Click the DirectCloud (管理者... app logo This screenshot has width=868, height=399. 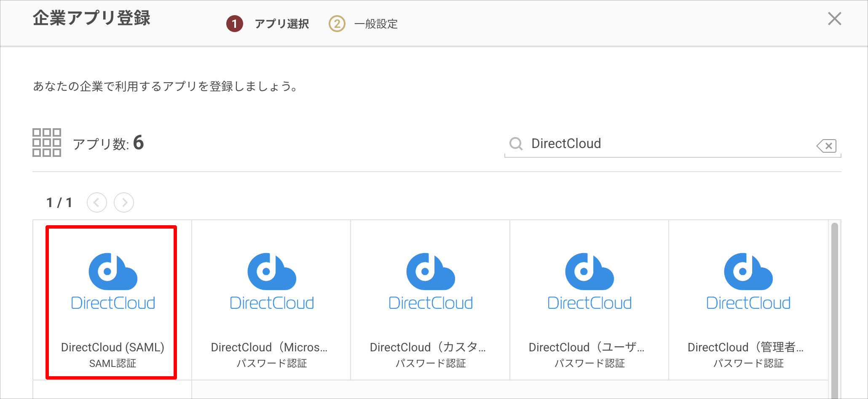tap(748, 282)
